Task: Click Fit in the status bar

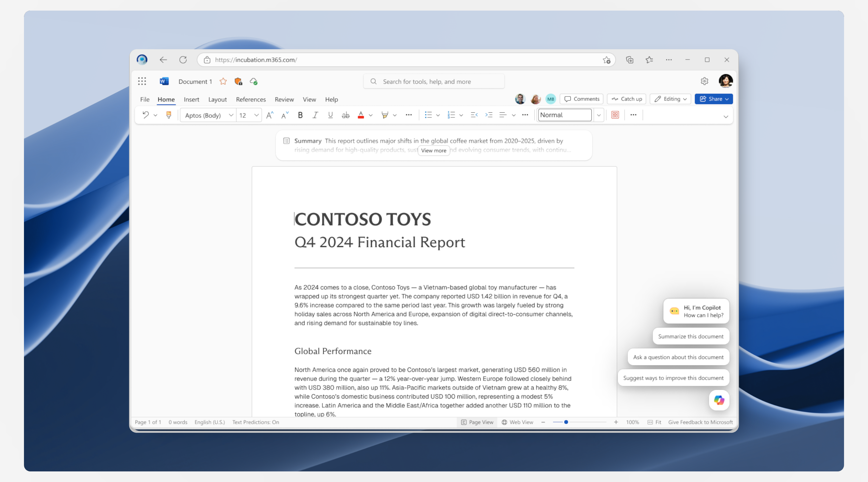Action: 654,422
